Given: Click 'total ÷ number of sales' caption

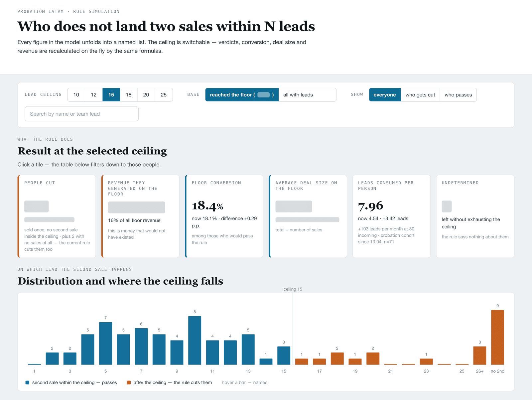Looking at the screenshot, I should [x=299, y=230].
